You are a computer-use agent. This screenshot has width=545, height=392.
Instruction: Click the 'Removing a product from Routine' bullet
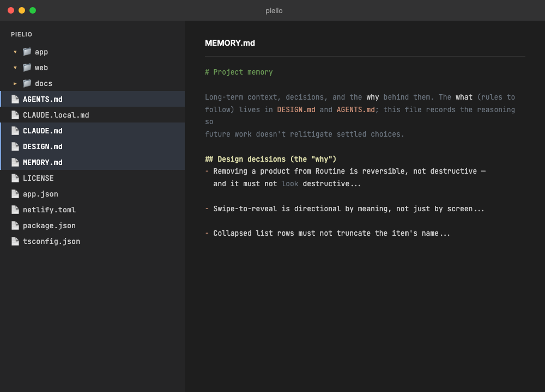(x=345, y=171)
